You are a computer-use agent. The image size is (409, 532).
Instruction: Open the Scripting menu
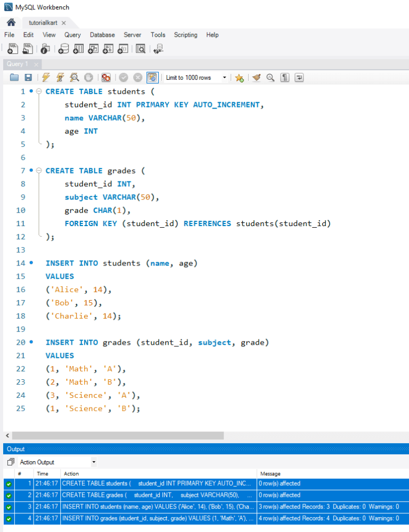point(185,35)
